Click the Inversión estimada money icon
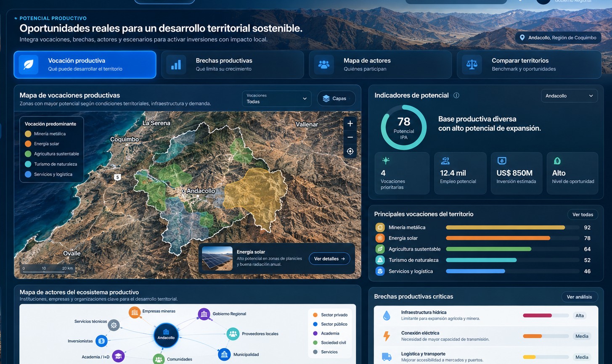 502,161
